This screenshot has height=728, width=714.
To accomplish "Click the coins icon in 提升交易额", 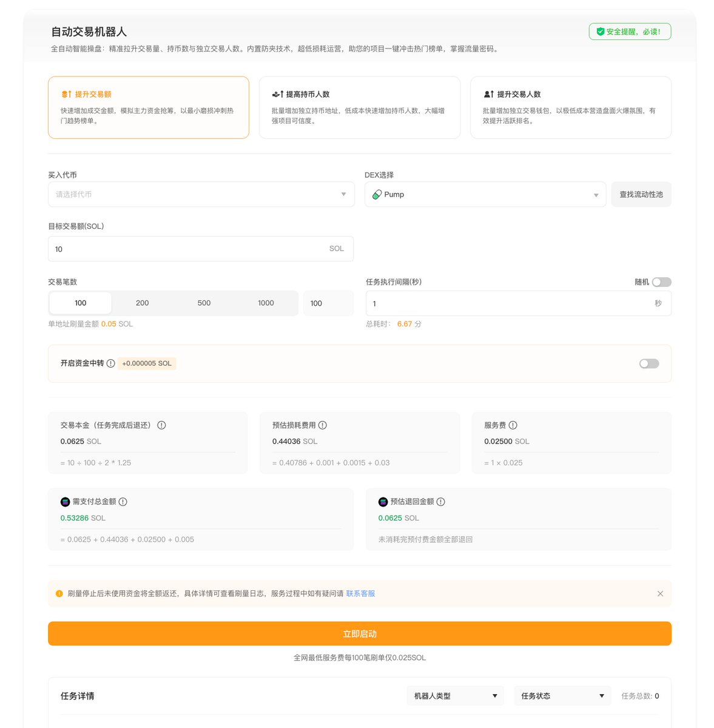I will click(x=66, y=94).
